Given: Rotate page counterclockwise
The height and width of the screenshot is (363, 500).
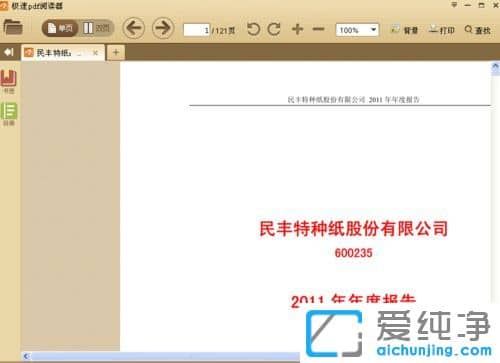Looking at the screenshot, I should coord(253,29).
